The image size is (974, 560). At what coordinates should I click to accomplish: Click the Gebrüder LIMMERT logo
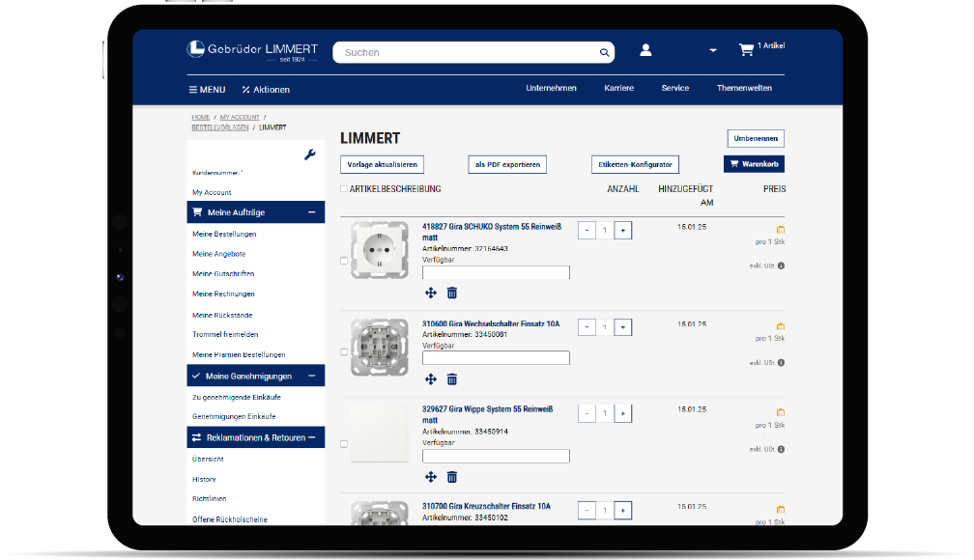coord(252,50)
